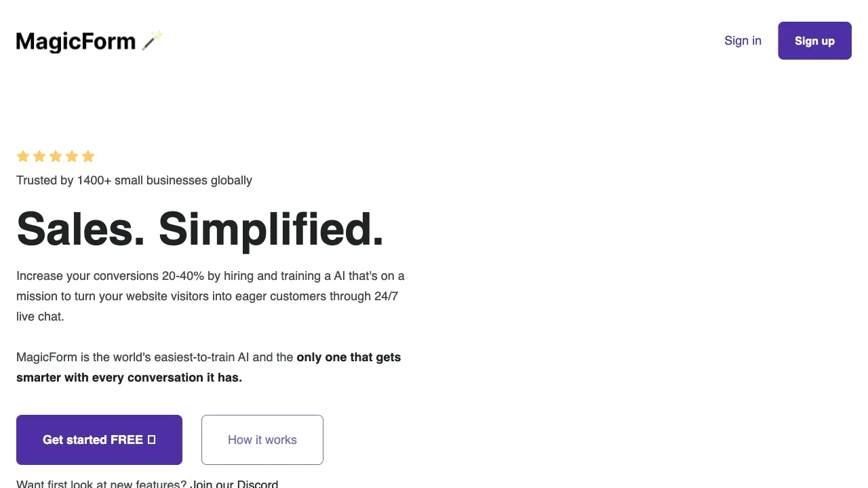Select the fifth rating star
868x488 pixels.
pyautogui.click(x=87, y=156)
